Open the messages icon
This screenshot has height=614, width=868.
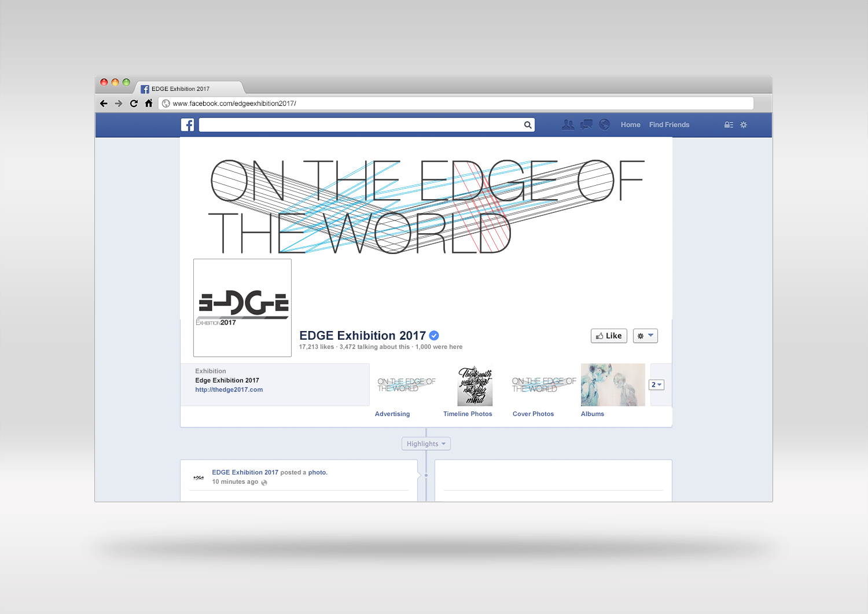click(587, 124)
